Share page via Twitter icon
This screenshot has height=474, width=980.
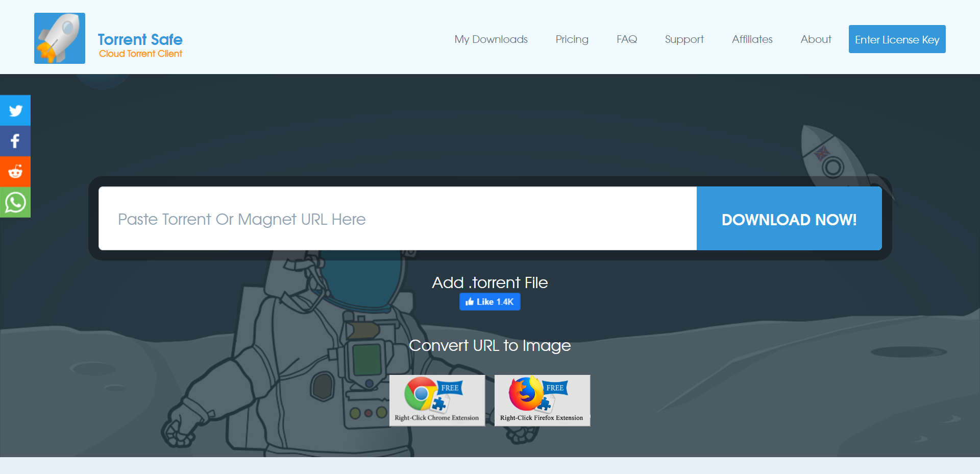15,110
